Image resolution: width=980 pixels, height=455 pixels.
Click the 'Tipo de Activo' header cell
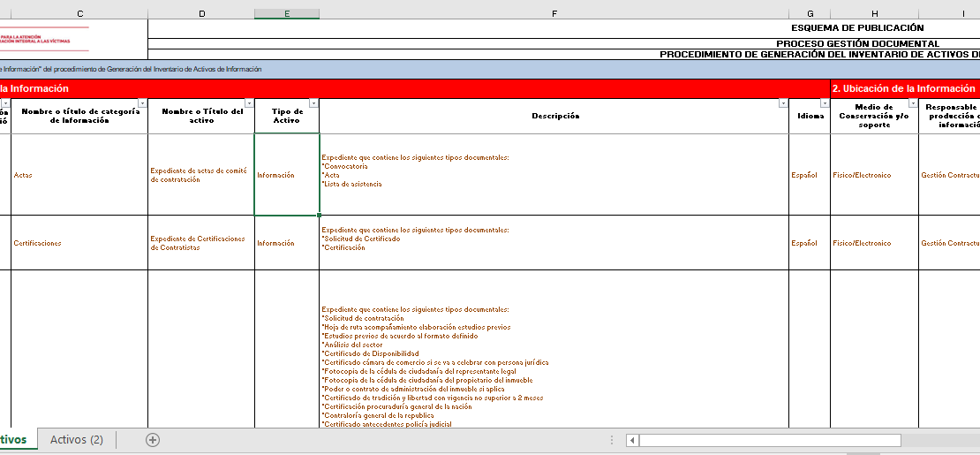coord(287,116)
